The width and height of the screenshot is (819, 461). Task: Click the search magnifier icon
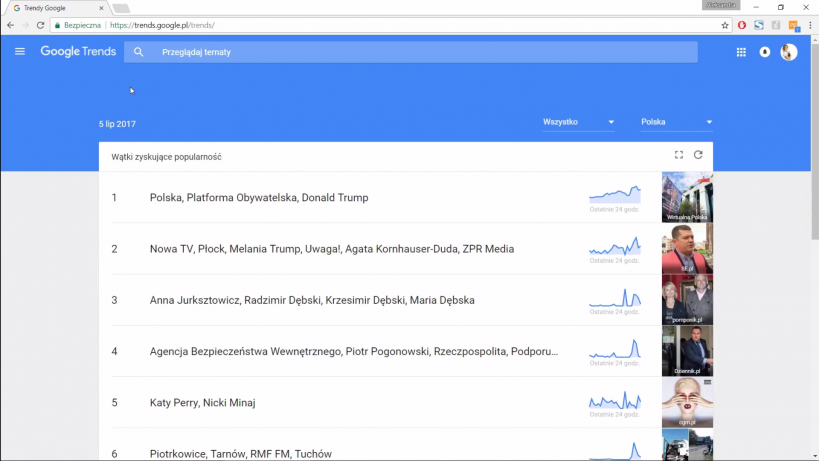click(138, 52)
